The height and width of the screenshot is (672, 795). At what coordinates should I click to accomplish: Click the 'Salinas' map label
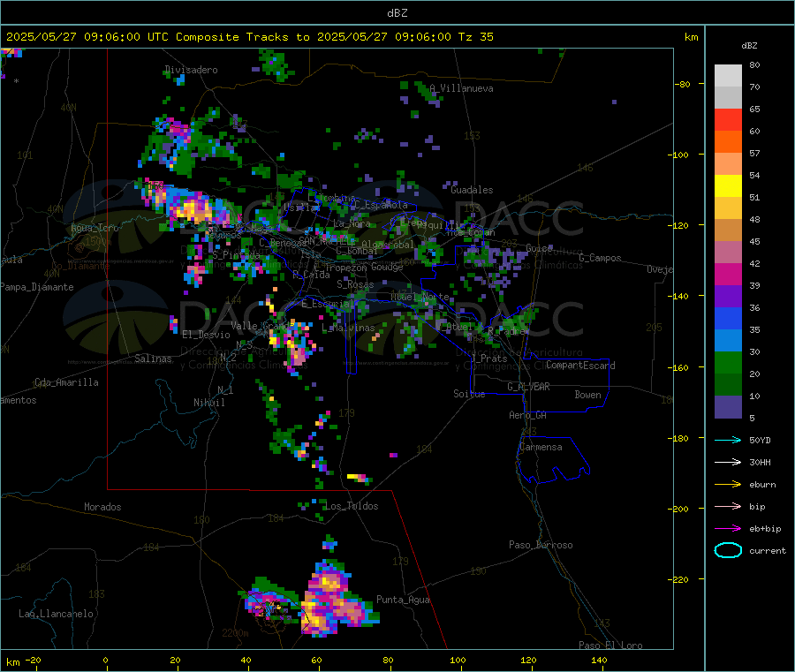pyautogui.click(x=153, y=359)
